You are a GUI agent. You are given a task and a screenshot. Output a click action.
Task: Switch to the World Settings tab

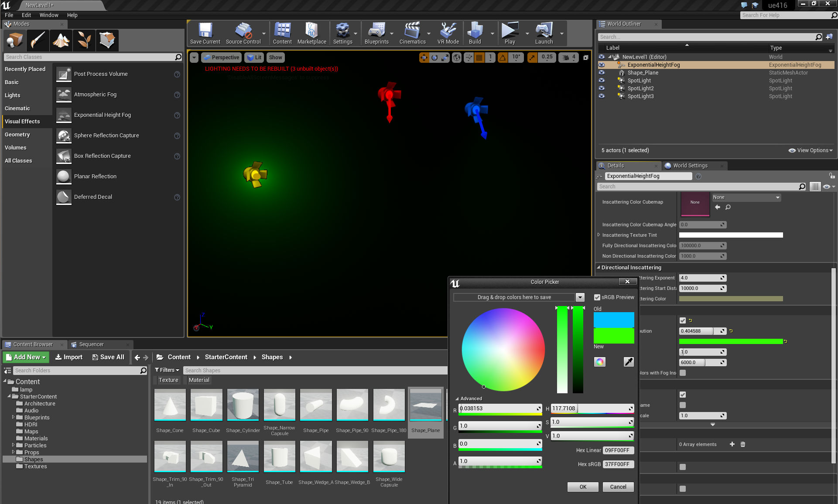pyautogui.click(x=690, y=166)
